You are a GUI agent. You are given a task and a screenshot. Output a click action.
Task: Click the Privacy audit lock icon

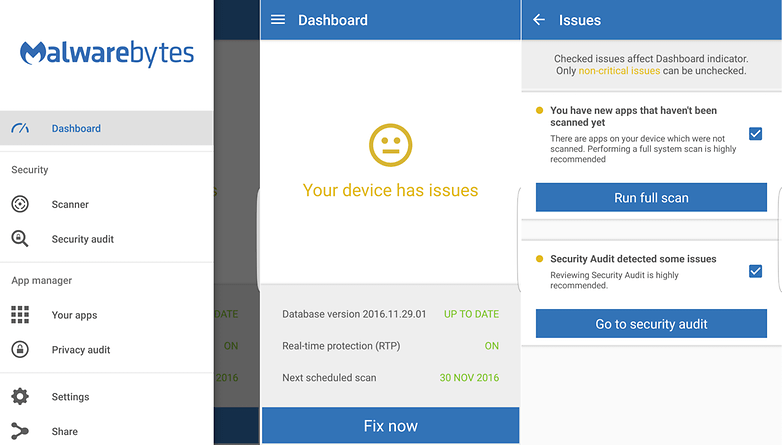tap(20, 349)
